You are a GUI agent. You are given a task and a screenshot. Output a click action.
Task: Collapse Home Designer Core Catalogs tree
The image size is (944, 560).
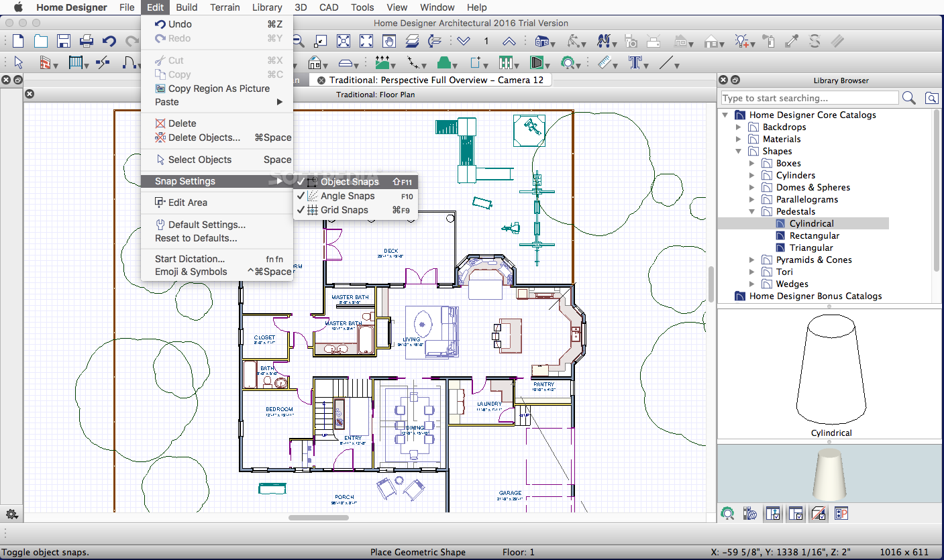tap(725, 115)
